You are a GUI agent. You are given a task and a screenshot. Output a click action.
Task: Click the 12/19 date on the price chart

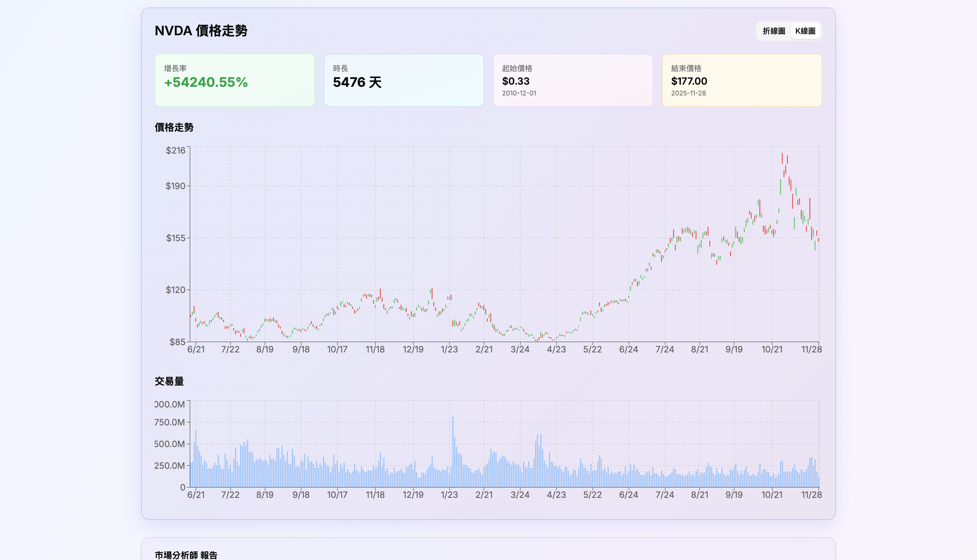tap(413, 349)
